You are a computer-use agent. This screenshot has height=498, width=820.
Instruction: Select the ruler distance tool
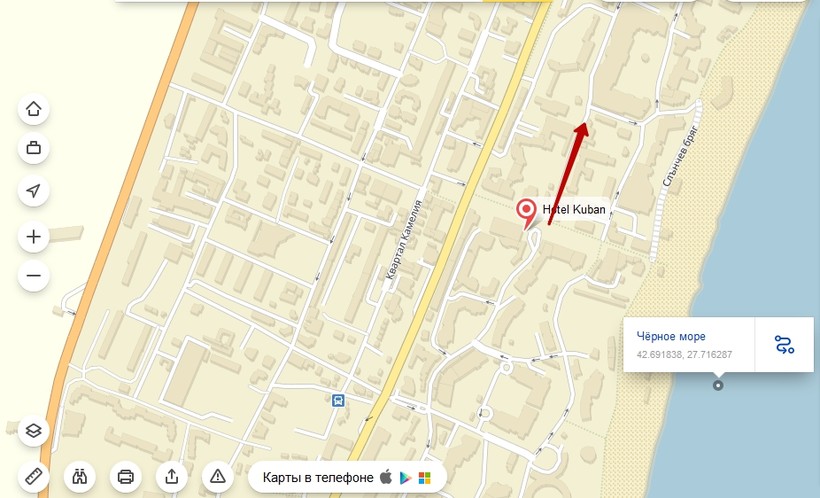pyautogui.click(x=33, y=477)
